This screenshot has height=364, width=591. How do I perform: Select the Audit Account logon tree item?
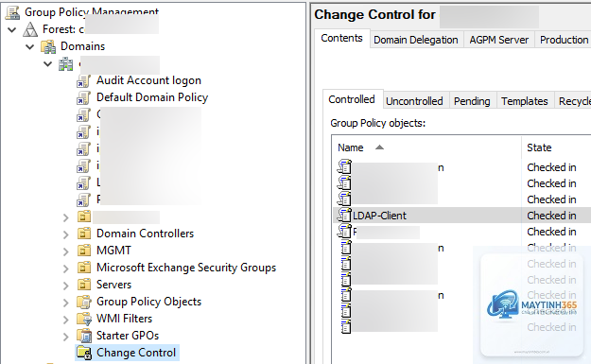click(x=148, y=80)
